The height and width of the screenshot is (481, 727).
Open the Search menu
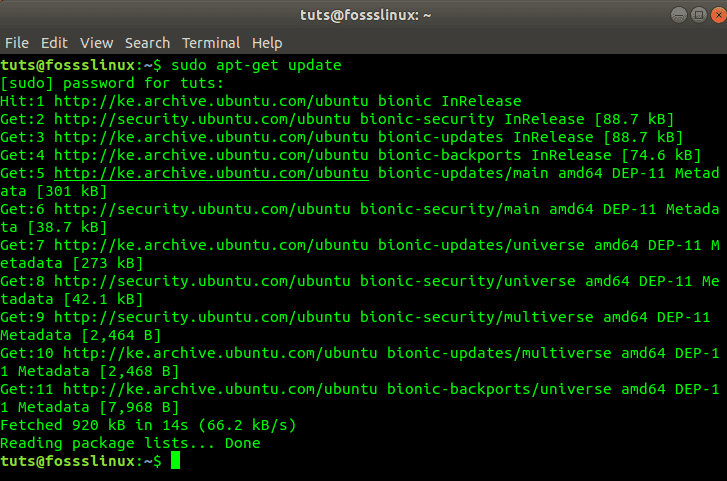pos(147,43)
